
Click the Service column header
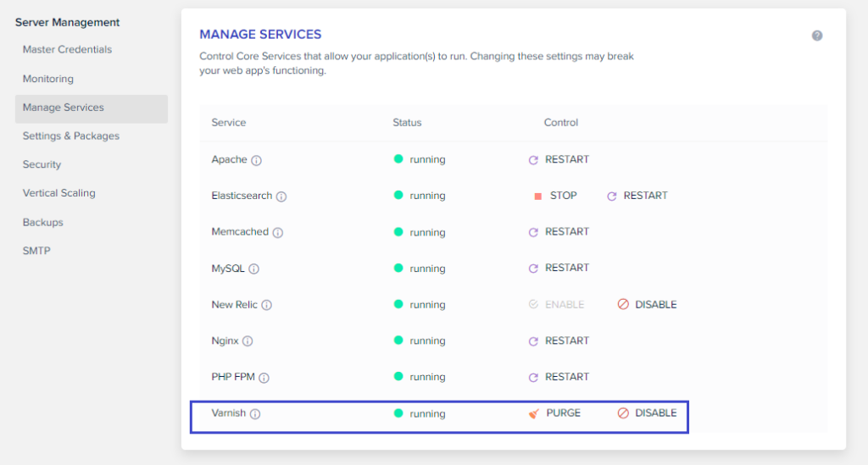[x=229, y=123]
